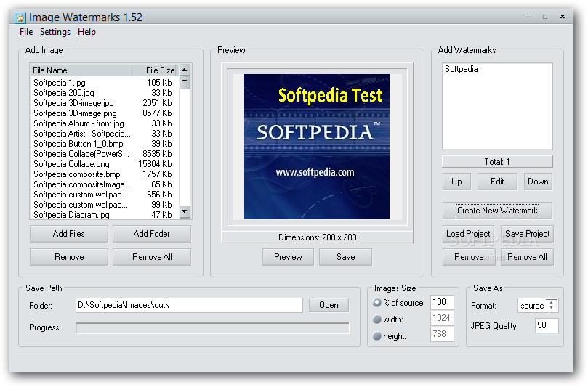Click the Add Files button
This screenshot has height=387, width=588.
[69, 234]
